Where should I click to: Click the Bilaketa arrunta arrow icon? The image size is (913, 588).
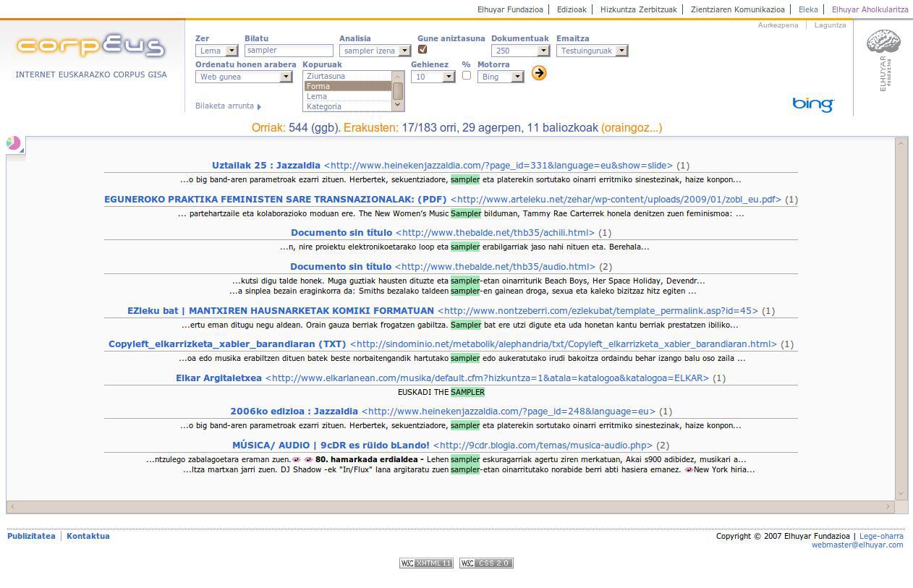[259, 106]
